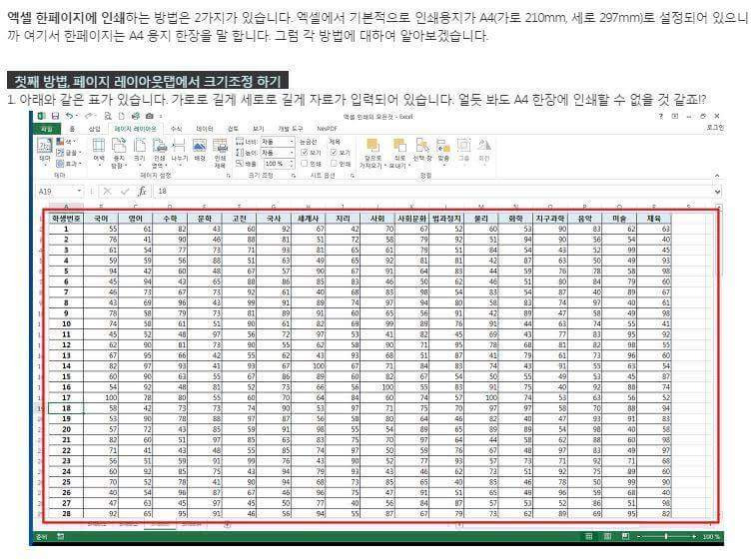The image size is (755, 560).
Task: Switch to the Insert (삽입) tab
Action: point(94,129)
